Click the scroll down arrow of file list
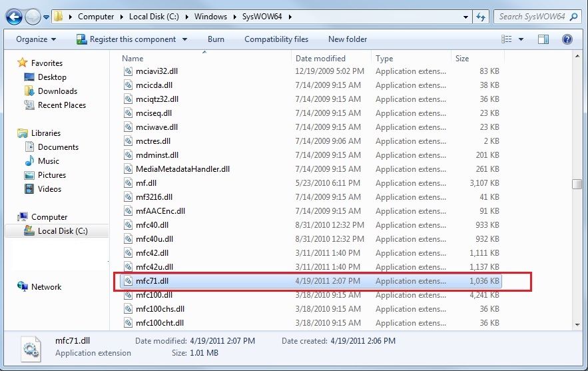Image resolution: width=588 pixels, height=371 pixels. (x=577, y=325)
